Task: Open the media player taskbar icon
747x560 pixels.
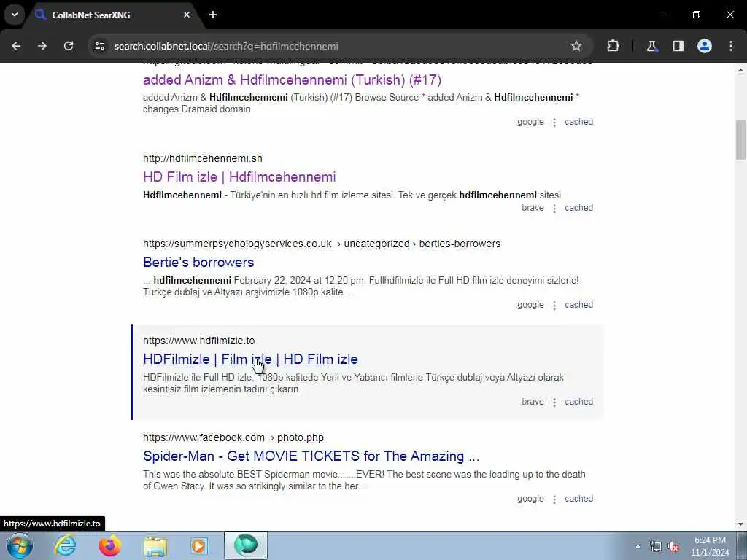Action: pos(200,545)
